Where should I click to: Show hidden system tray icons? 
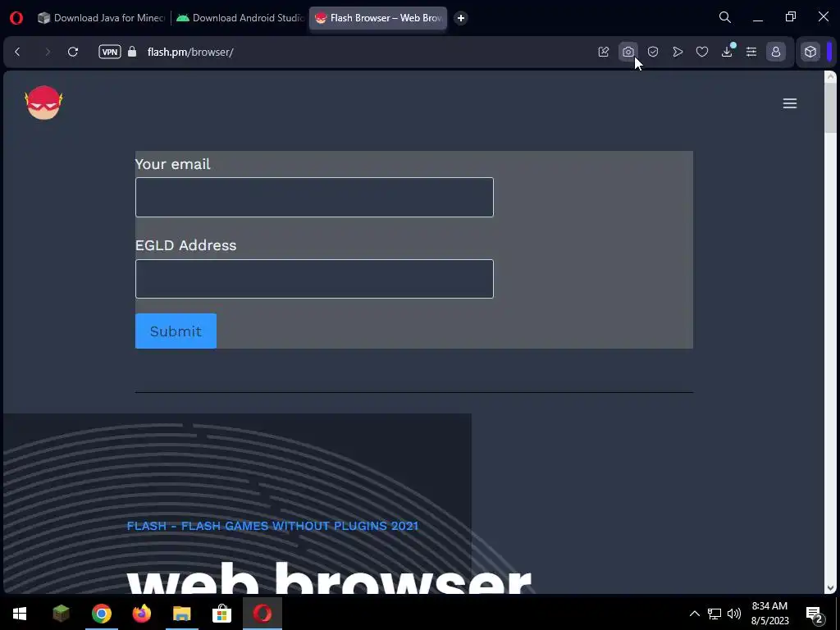coord(694,614)
